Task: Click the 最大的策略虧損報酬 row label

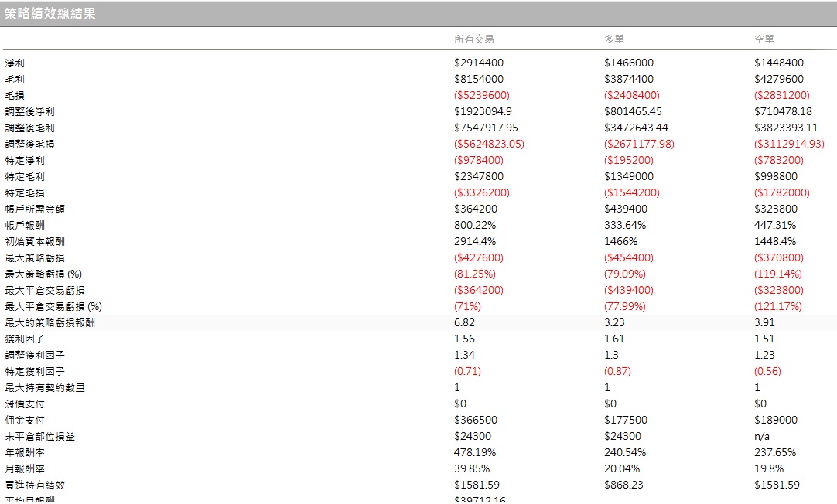Action: [50, 322]
